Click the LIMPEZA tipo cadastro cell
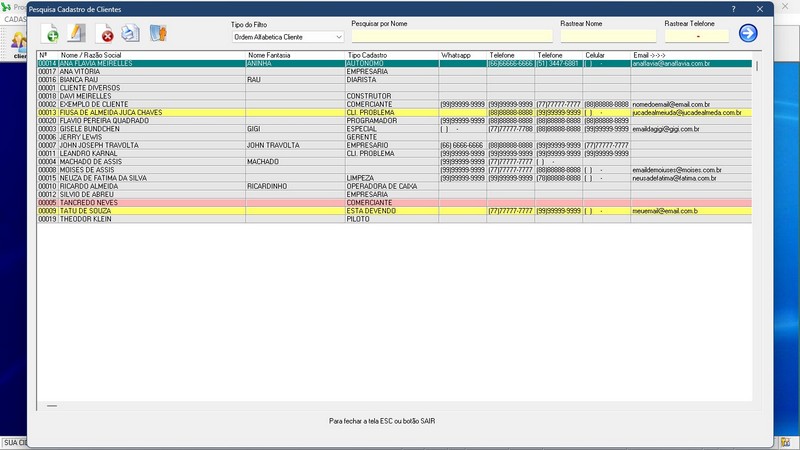Screen dimensions: 800x450 tap(392, 178)
